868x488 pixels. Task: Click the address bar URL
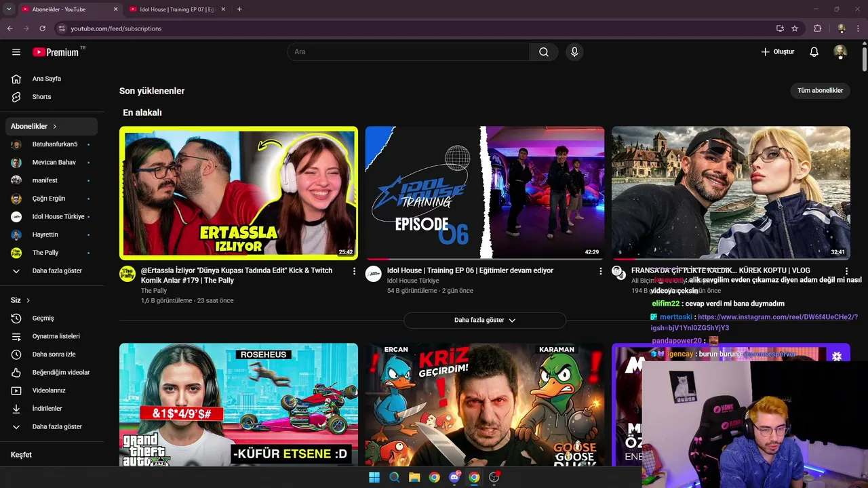pyautogui.click(x=116, y=28)
